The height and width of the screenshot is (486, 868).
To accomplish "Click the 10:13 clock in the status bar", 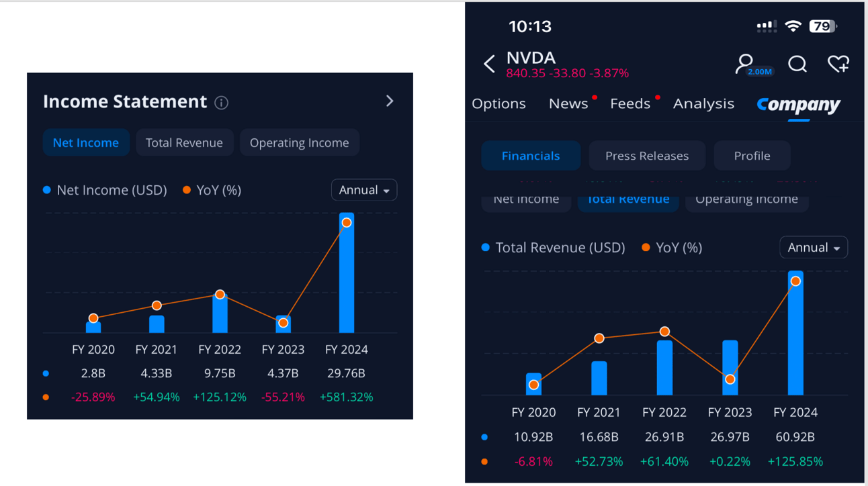I will (x=530, y=26).
